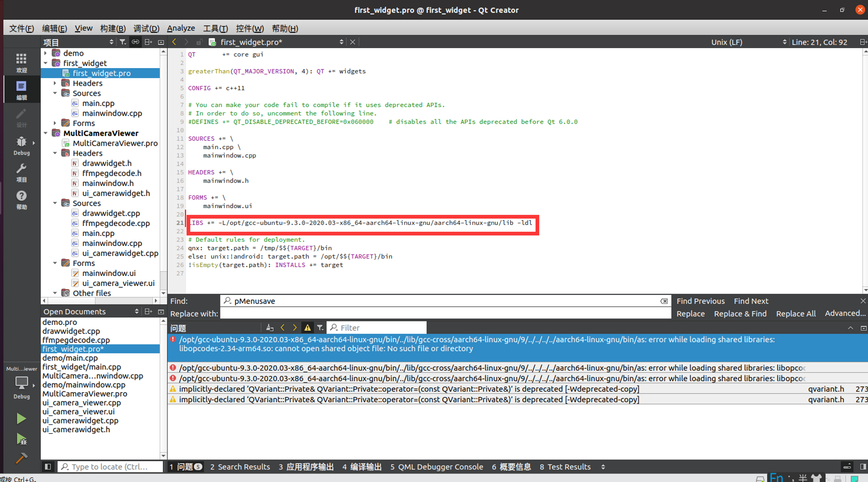Collapse the MultiCameraViewer project node
The width and height of the screenshot is (868, 482).
click(x=46, y=133)
